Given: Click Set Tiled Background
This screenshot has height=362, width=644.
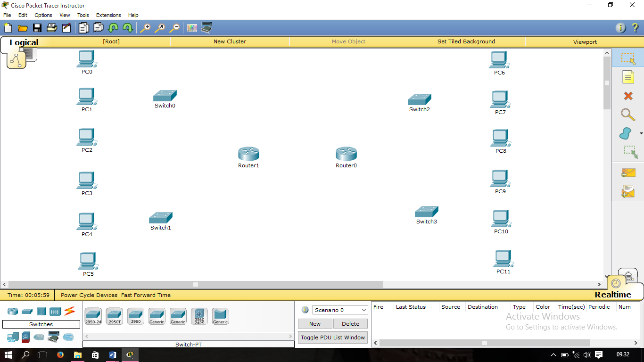Looking at the screenshot, I should coord(466,41).
